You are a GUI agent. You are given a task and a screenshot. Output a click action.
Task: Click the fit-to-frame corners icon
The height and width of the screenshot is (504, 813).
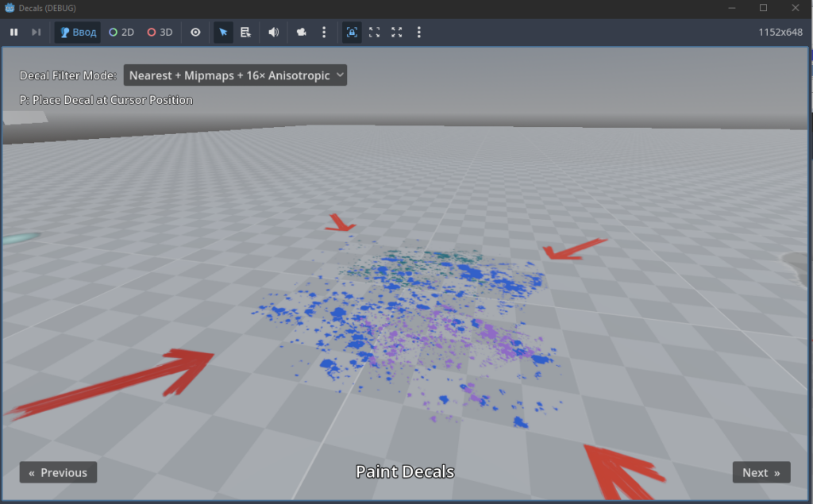[375, 33]
